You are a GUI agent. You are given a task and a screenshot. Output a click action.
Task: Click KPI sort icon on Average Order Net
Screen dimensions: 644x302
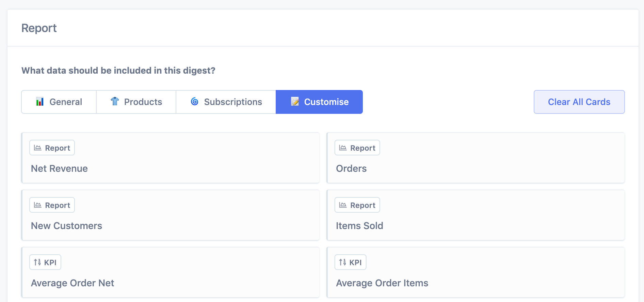pyautogui.click(x=37, y=262)
